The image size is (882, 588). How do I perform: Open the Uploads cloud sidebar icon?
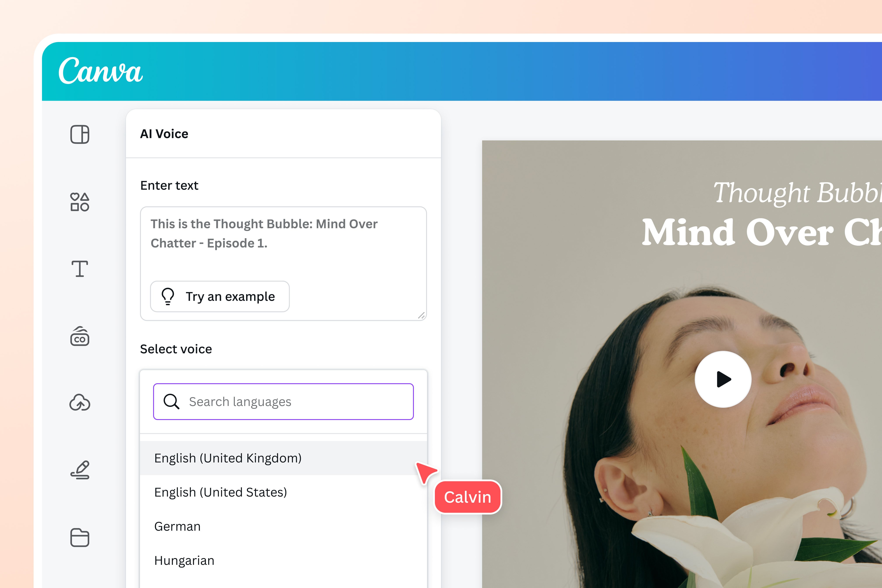point(79,403)
